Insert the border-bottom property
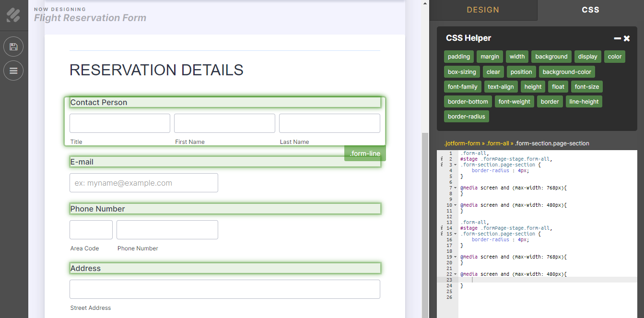 tap(468, 102)
